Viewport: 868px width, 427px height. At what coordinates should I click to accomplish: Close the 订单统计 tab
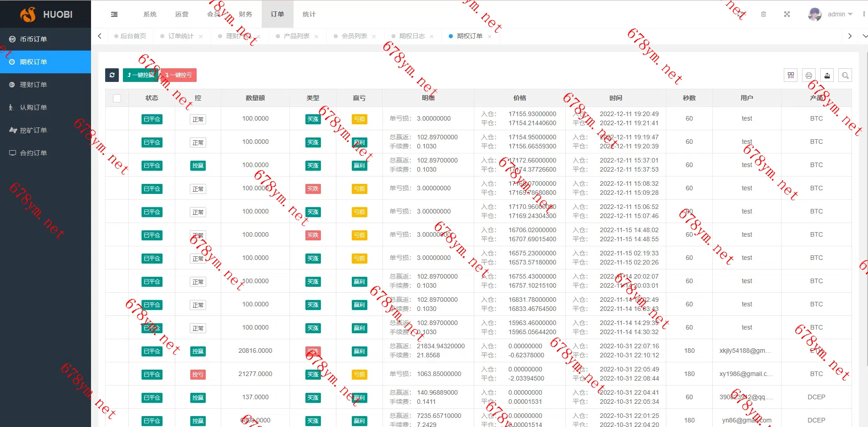click(x=201, y=36)
